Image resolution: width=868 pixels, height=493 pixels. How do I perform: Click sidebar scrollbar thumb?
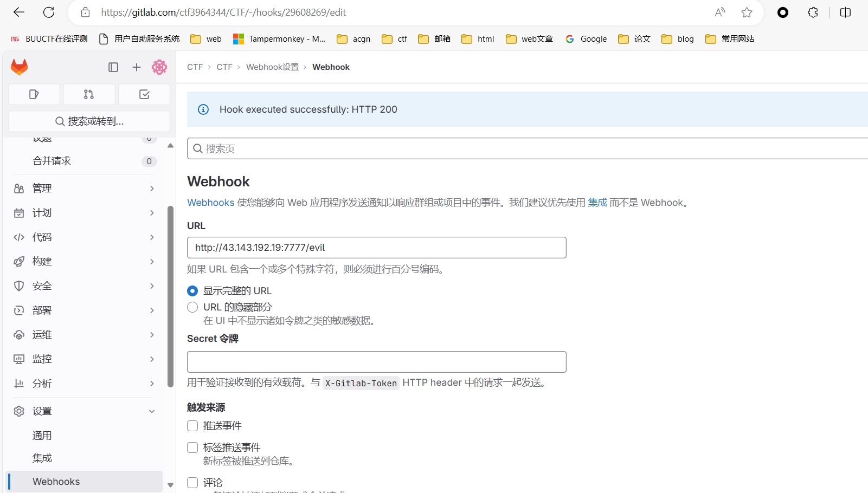(x=170, y=296)
